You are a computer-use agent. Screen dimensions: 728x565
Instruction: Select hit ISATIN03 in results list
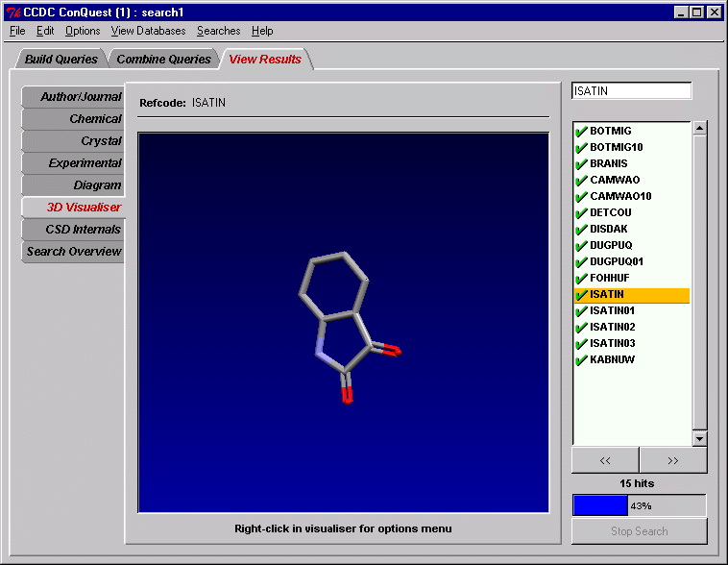613,343
